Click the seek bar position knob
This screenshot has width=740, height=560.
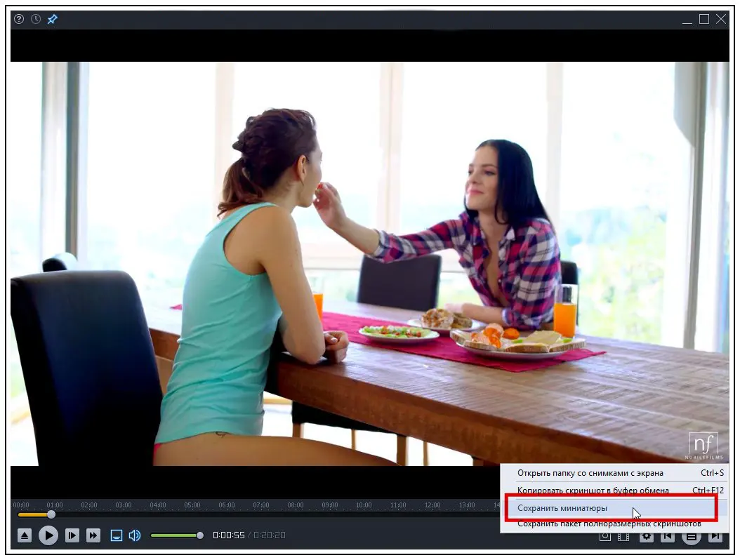(x=51, y=514)
